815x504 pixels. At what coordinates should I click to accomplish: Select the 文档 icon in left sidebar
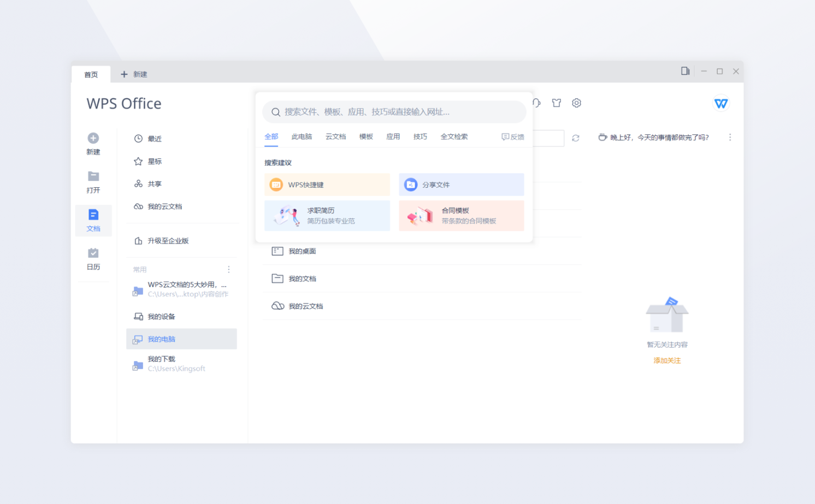pos(93,214)
